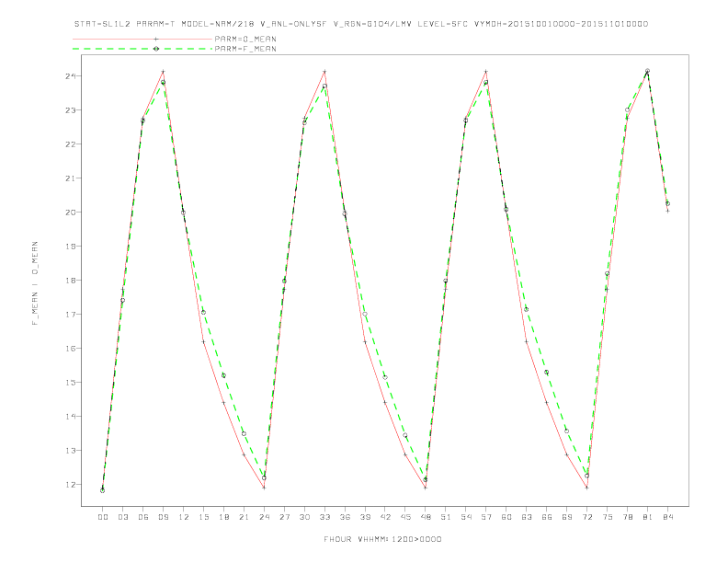Click the O_MEAN plus marker at hour 15
Image resolution: width=728 pixels, height=563 pixels.
tap(203, 342)
